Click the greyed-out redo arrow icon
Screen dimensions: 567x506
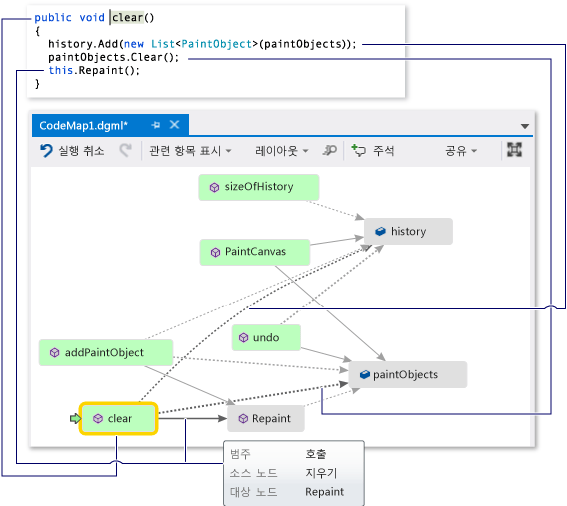(x=125, y=150)
